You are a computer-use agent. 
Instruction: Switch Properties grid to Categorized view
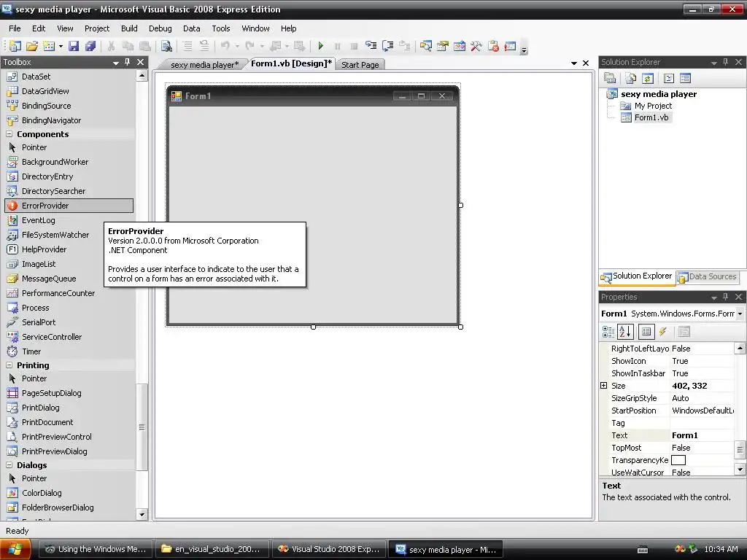[608, 332]
